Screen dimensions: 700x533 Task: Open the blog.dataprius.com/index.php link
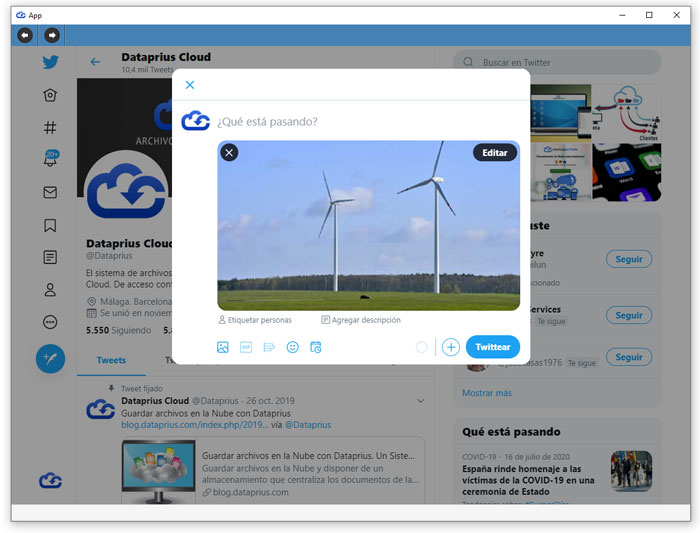click(x=195, y=425)
